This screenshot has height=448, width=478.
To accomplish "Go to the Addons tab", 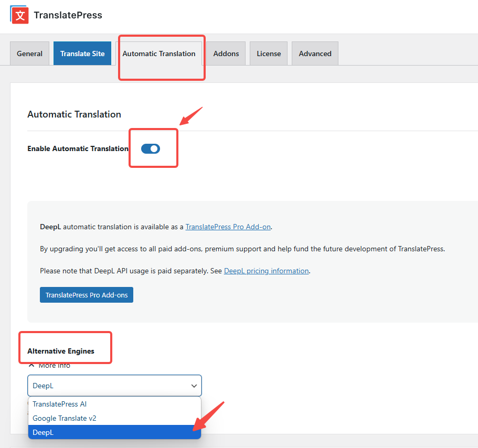I will pyautogui.click(x=226, y=54).
